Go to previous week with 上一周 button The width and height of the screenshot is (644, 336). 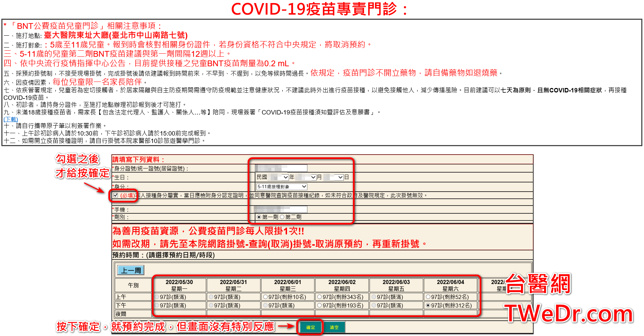131,270
